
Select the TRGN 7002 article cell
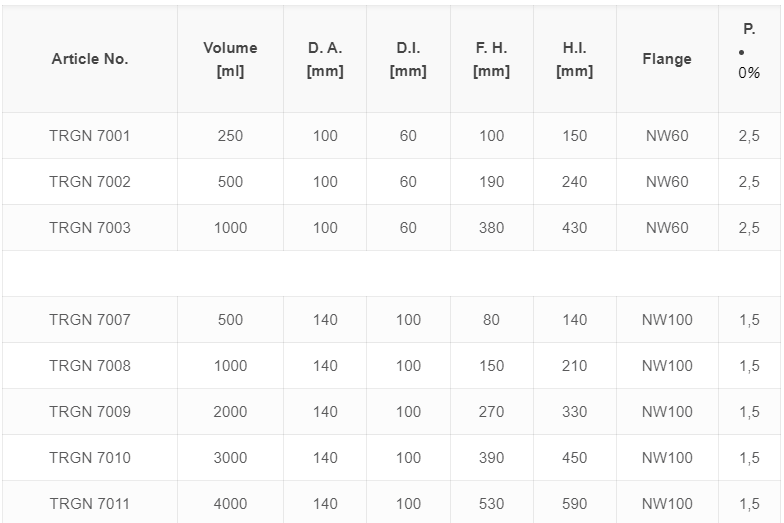click(x=90, y=182)
